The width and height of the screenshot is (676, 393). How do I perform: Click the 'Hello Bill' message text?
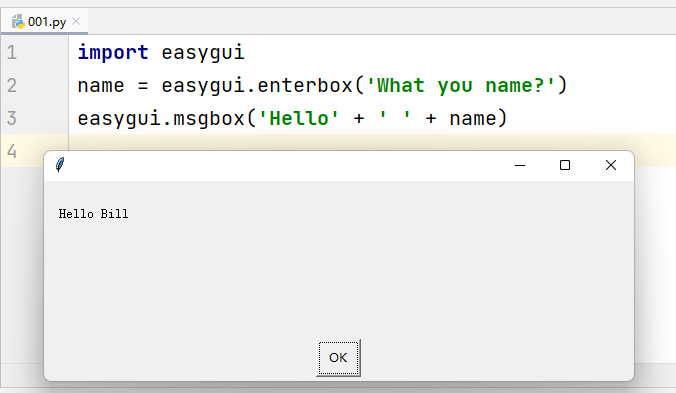(94, 214)
